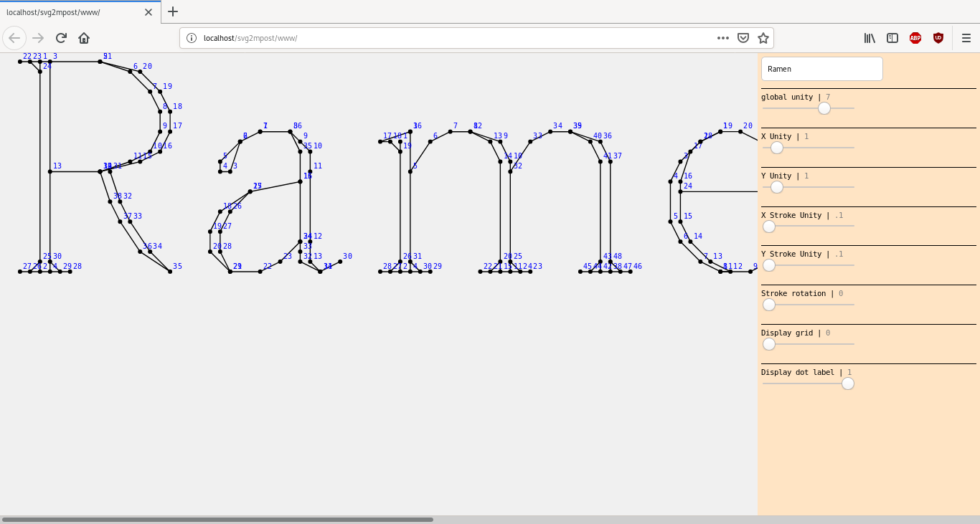Toggle the Display dot label slider
The image size is (980, 524).
(x=847, y=384)
